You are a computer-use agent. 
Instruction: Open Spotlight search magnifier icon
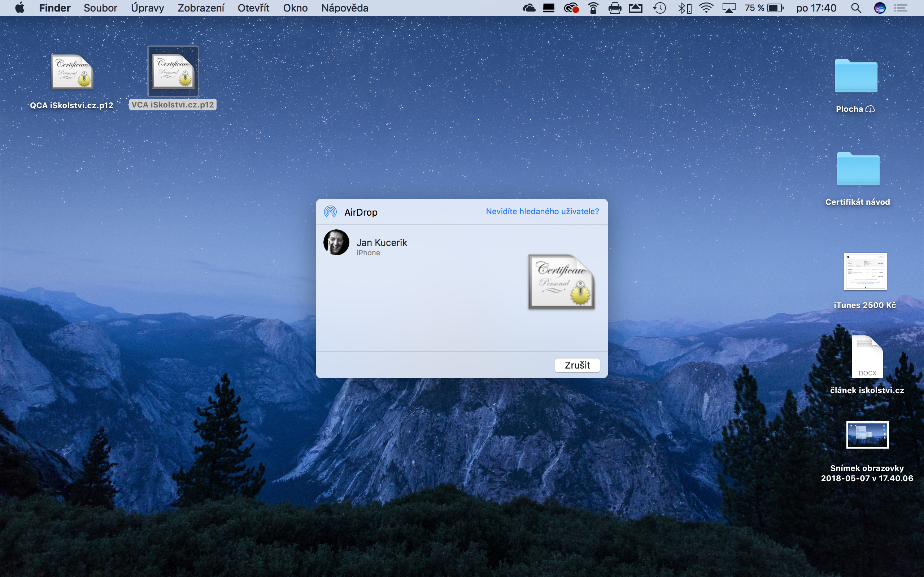pos(856,8)
